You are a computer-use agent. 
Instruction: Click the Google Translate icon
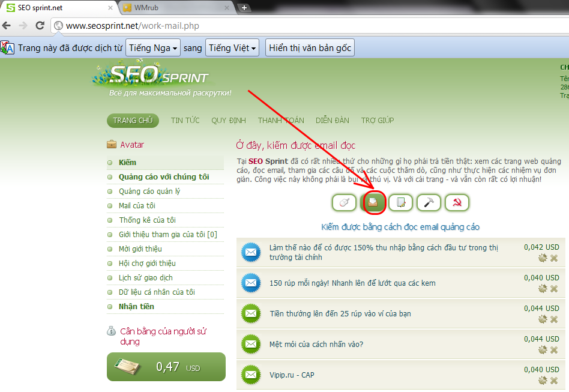click(x=7, y=48)
